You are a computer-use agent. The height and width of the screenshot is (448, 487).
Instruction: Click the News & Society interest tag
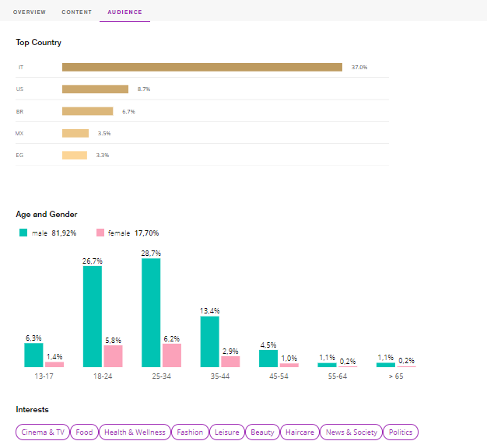[352, 432]
